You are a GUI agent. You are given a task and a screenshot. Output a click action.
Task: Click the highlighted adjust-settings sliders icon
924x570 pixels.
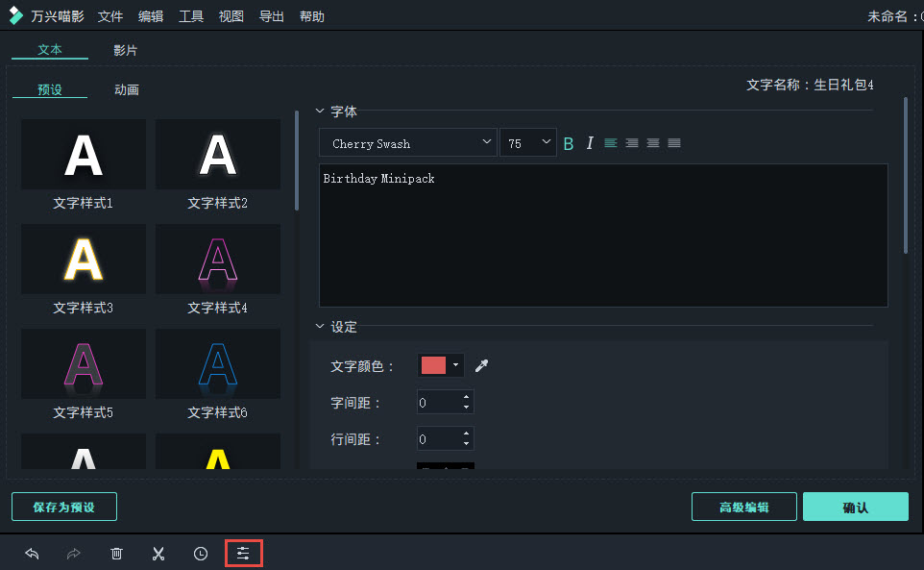[x=243, y=553]
